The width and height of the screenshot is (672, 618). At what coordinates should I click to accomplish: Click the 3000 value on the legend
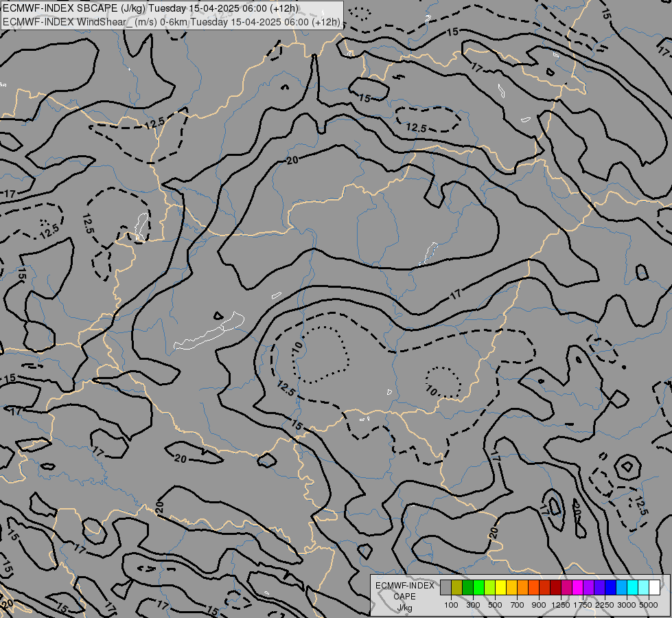click(x=627, y=605)
